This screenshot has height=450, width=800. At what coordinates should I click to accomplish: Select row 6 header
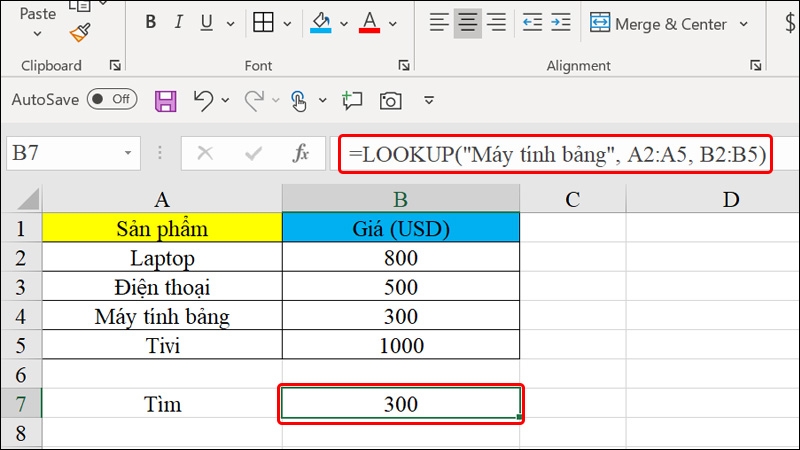(x=21, y=374)
